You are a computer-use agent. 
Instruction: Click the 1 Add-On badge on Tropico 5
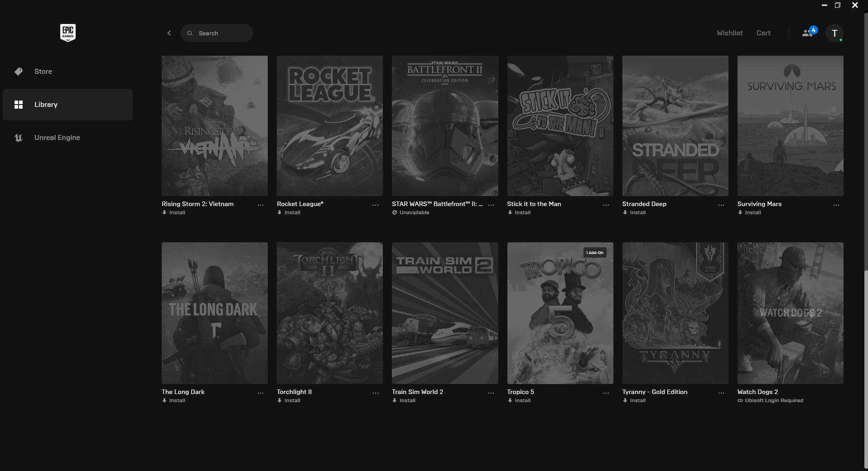(595, 253)
